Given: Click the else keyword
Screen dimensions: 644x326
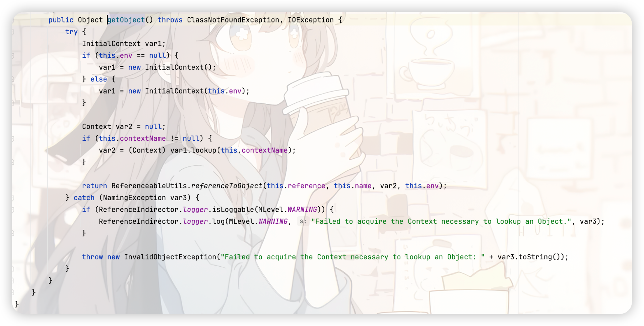Looking at the screenshot, I should click(x=99, y=79).
